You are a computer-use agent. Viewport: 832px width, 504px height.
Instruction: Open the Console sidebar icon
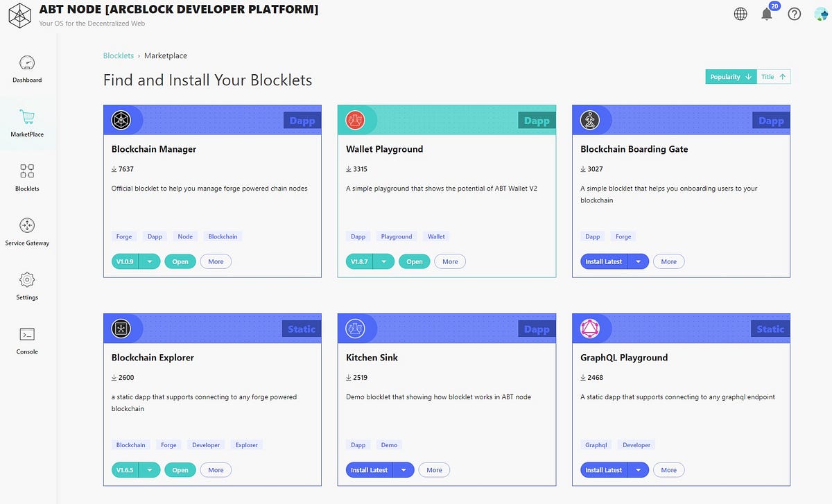click(26, 338)
